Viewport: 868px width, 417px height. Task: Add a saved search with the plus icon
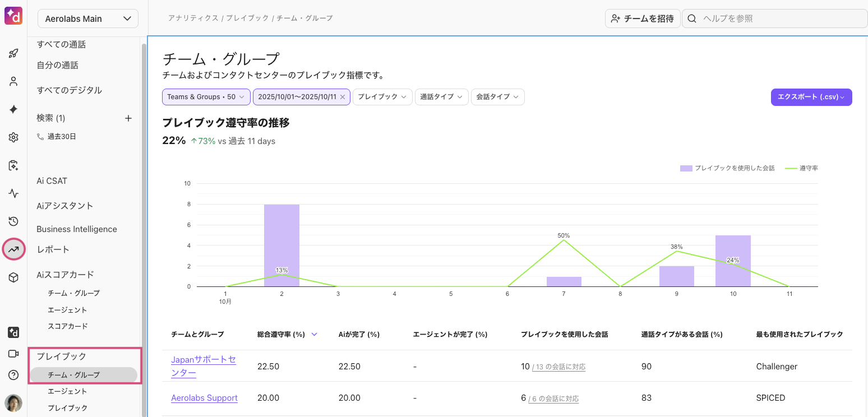tap(128, 118)
